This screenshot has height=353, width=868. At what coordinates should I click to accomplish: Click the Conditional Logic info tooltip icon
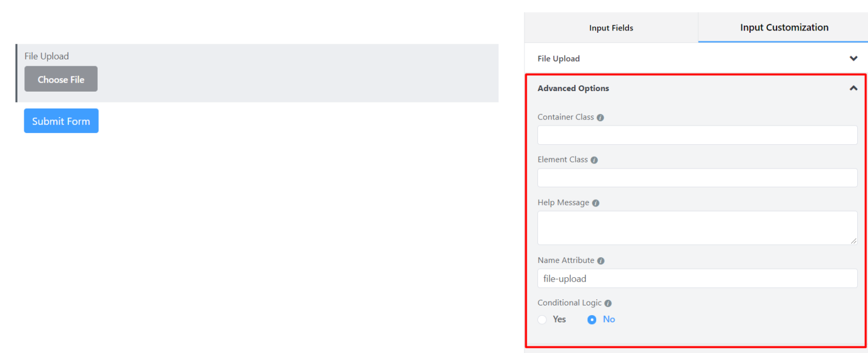[607, 303]
